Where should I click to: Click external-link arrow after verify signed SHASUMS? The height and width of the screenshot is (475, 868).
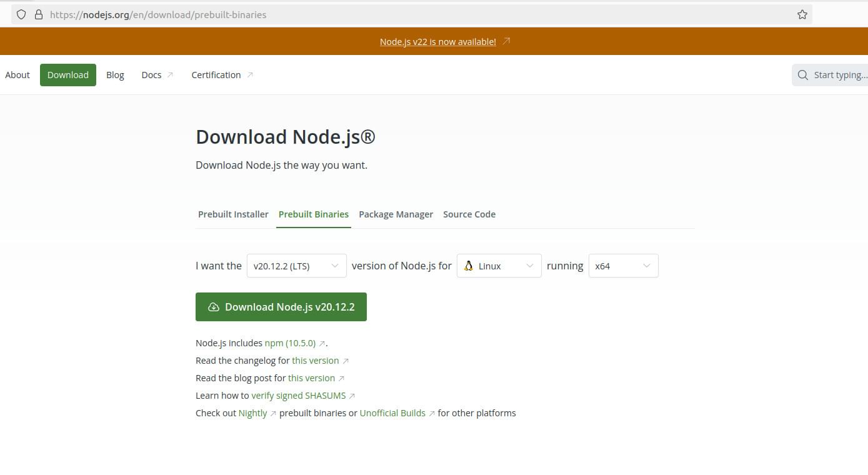[352, 396]
